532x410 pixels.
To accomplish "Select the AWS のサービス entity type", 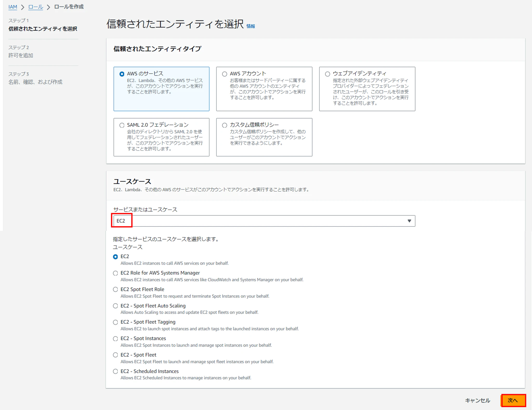I will [x=122, y=74].
